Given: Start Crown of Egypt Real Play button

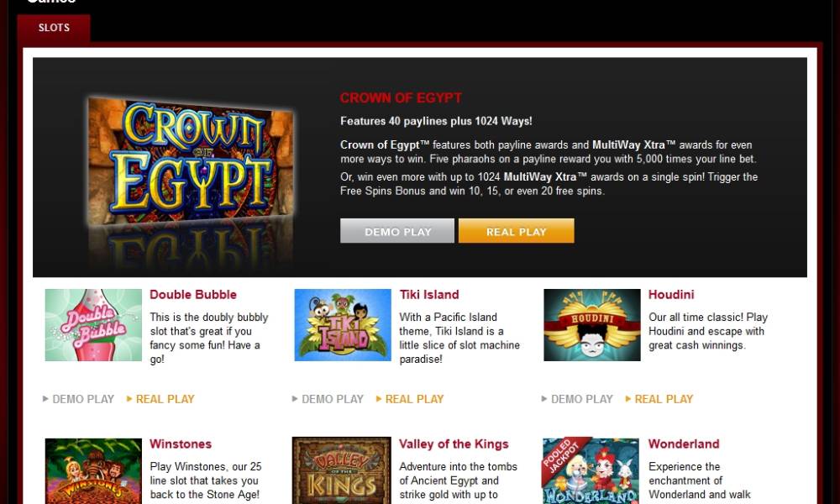Looking at the screenshot, I should pos(517,231).
